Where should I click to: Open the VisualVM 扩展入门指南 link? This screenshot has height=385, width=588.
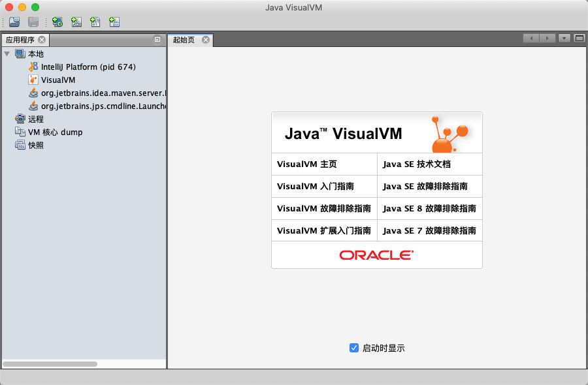(x=324, y=230)
